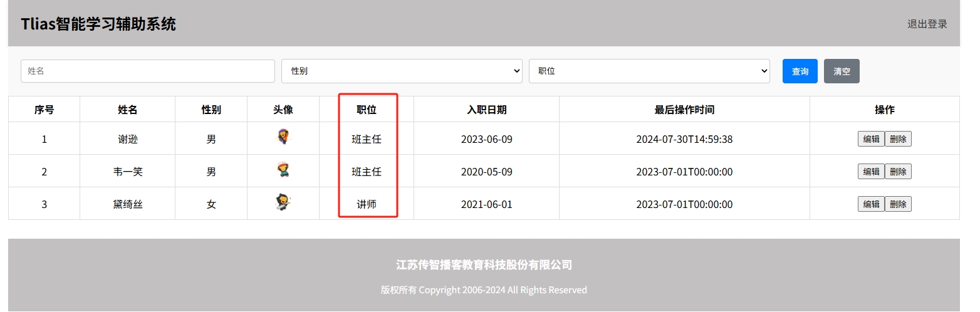Click 韦一笑's 2023-07-01T00:00:00 timestamp
Screen dimensions: 980x312
(x=684, y=172)
